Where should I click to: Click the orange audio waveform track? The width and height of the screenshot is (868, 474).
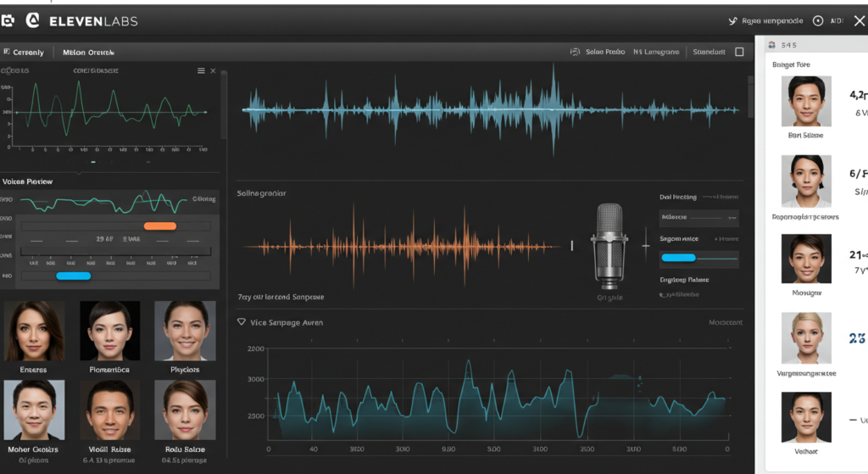click(x=401, y=246)
